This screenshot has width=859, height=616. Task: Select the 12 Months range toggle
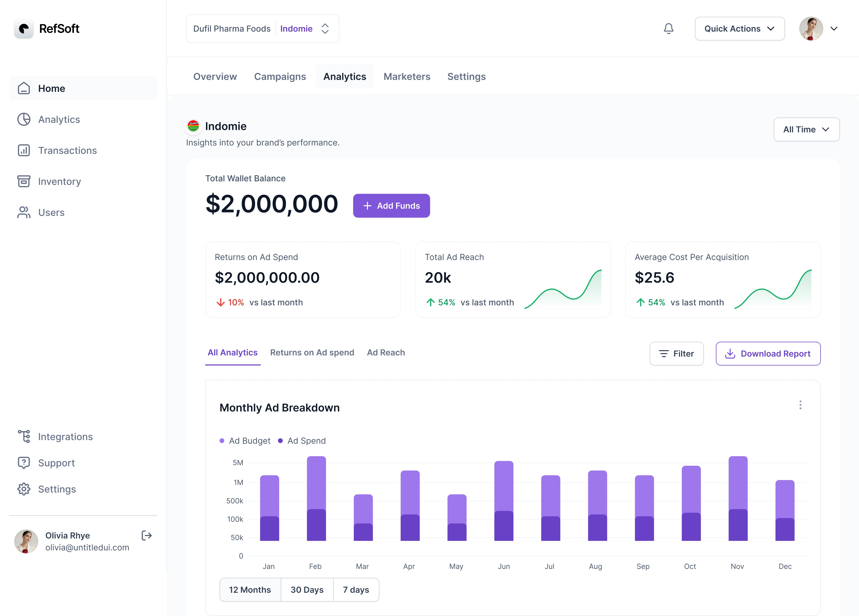[x=250, y=590]
